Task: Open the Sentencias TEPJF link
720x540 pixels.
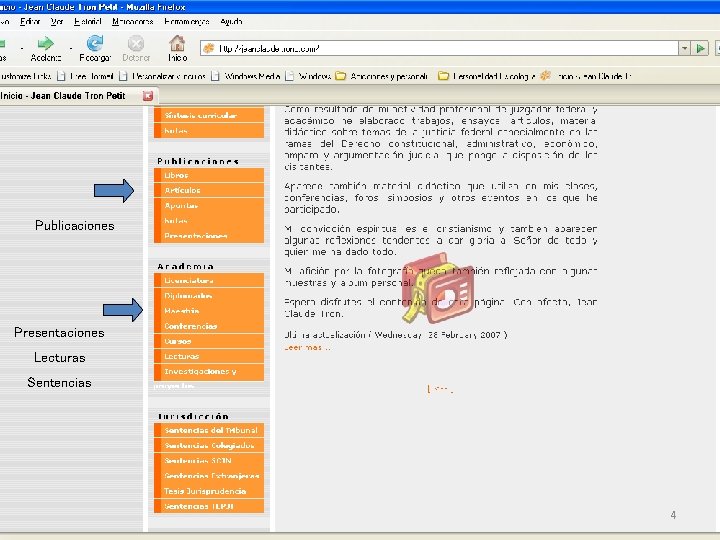Action: [x=209, y=506]
